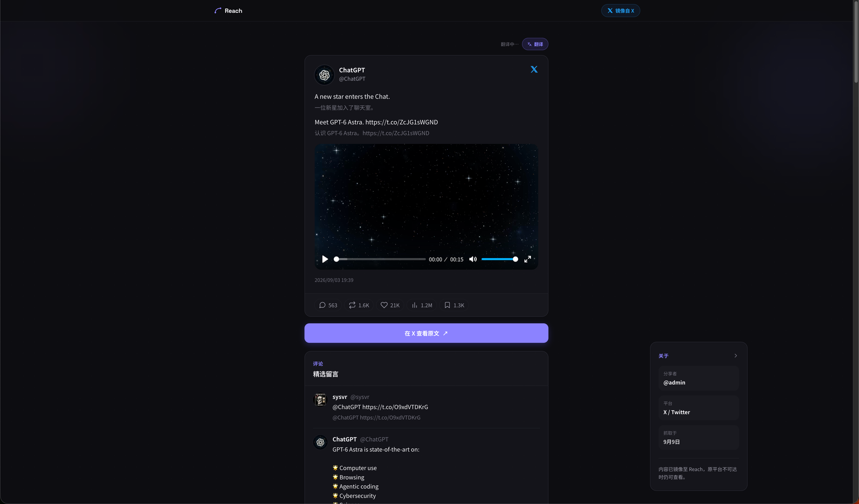Open the X logo on the post card
This screenshot has width=859, height=504.
click(534, 69)
